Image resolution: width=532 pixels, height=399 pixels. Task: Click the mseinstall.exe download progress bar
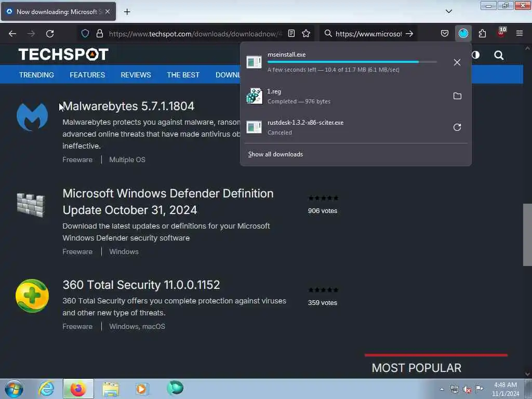coord(352,62)
